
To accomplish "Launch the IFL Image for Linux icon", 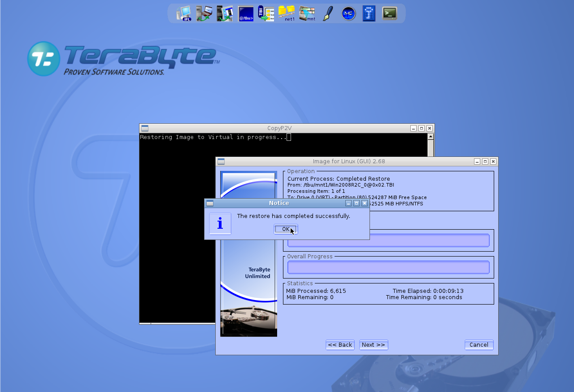I will click(x=184, y=13).
